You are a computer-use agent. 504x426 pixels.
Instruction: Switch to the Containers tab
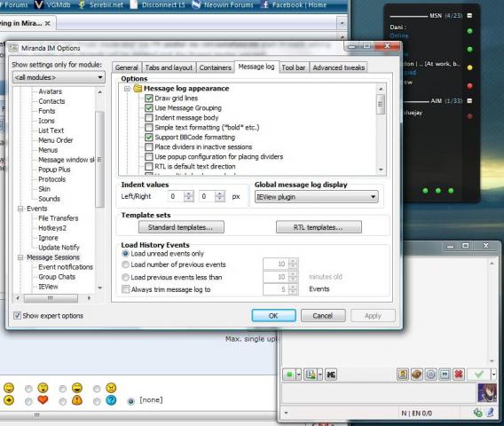pos(215,67)
